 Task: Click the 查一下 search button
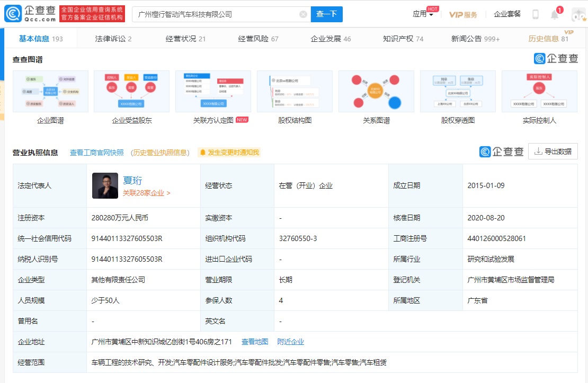[327, 14]
